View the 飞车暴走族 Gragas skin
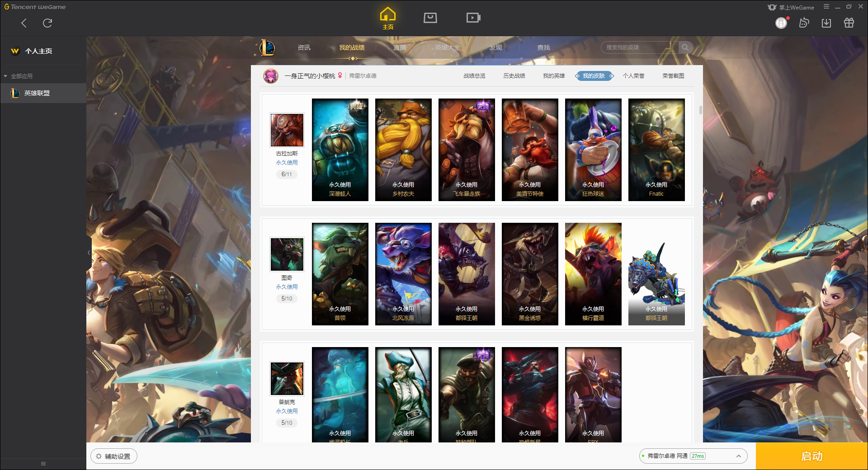This screenshot has height=470, width=868. coord(467,150)
